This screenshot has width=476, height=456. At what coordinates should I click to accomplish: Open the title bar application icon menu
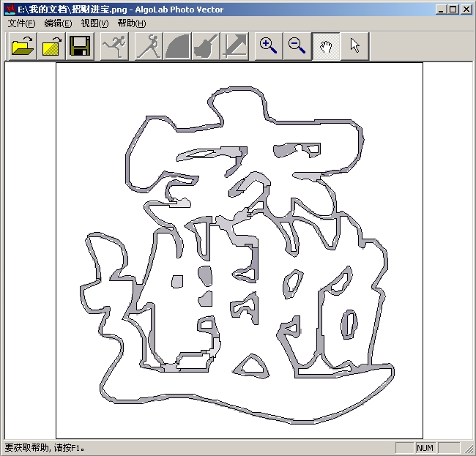point(10,10)
